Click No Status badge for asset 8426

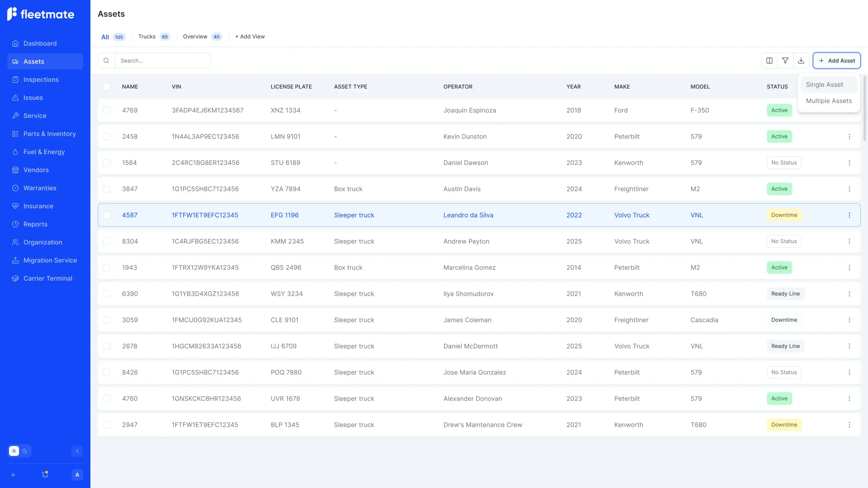(x=784, y=372)
